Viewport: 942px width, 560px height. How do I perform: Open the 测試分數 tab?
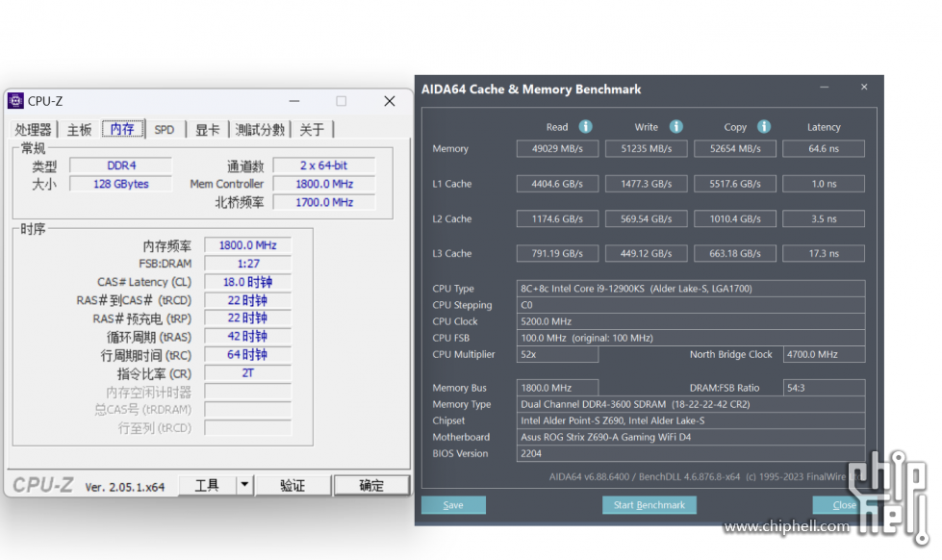(260, 129)
